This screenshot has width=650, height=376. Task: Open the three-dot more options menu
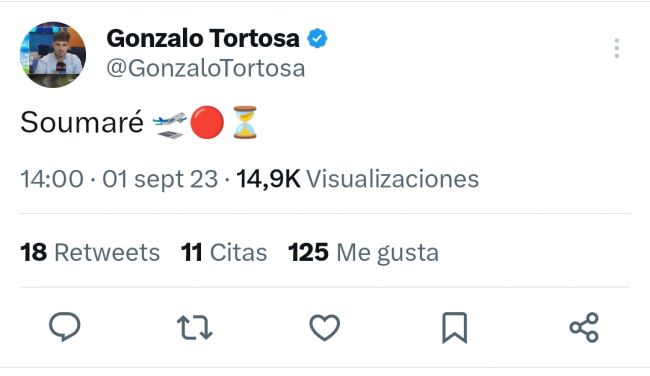tap(617, 49)
